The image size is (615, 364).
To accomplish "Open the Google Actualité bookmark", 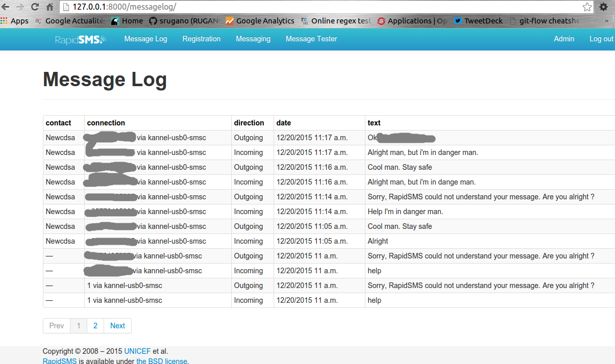I will (70, 21).
